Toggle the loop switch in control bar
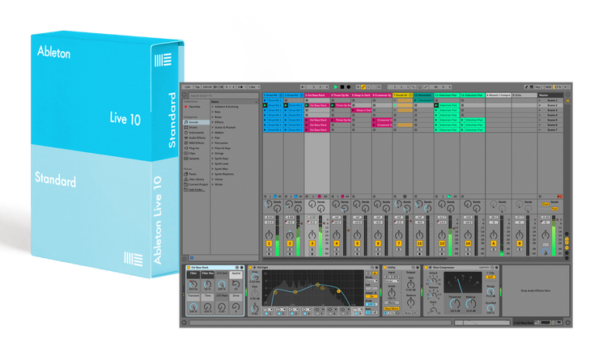Image resolution: width=607 pixels, height=364 pixels. pyautogui.click(x=419, y=87)
